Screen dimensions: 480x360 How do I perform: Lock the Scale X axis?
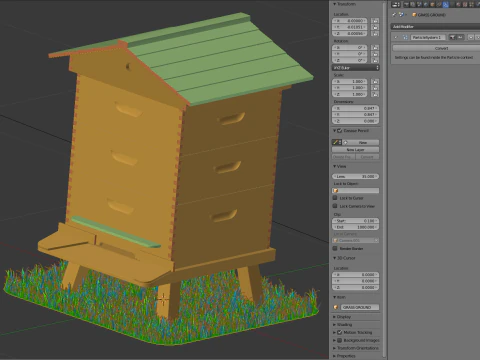375,81
